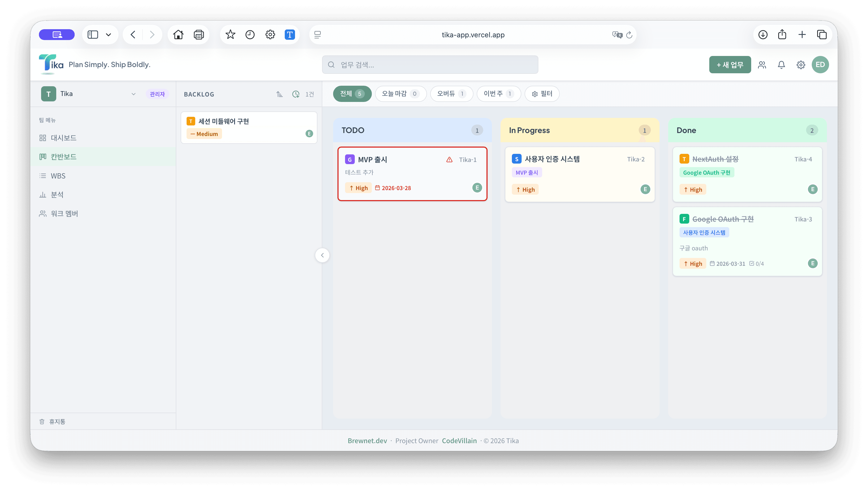868x491 pixels.
Task: Select WBS from the team menu
Action: [58, 175]
